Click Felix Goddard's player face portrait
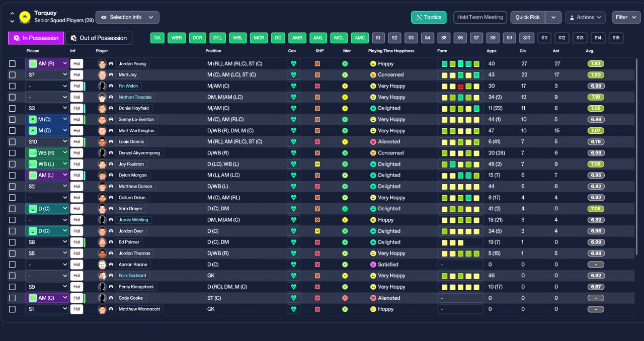Screen dimensions: 644x341 coord(102,276)
